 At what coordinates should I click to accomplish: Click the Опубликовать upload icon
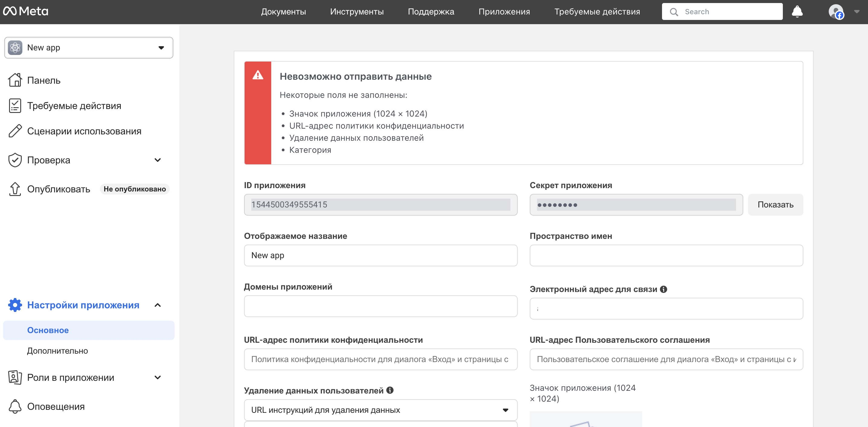[x=15, y=189]
